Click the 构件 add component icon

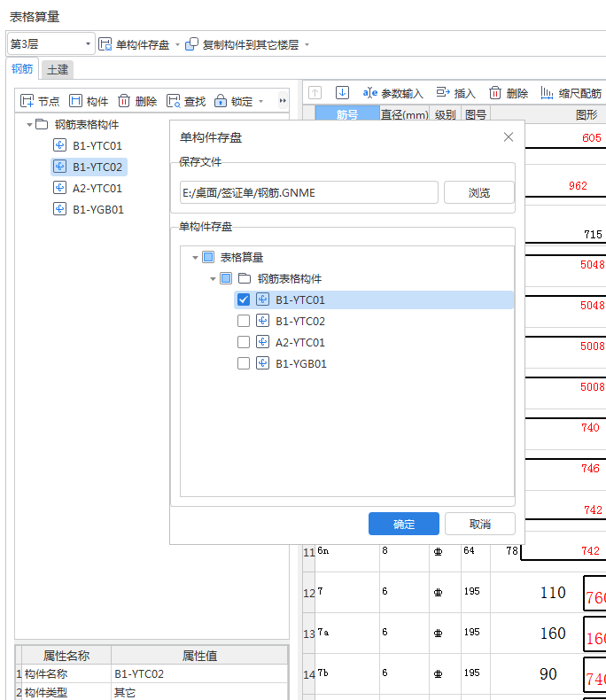[x=76, y=101]
